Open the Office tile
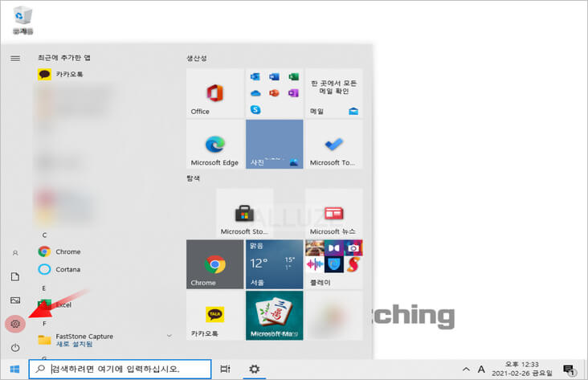 point(214,93)
